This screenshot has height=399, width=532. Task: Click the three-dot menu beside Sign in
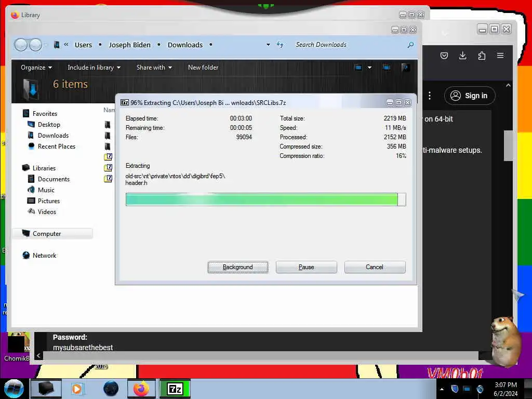[x=430, y=96]
